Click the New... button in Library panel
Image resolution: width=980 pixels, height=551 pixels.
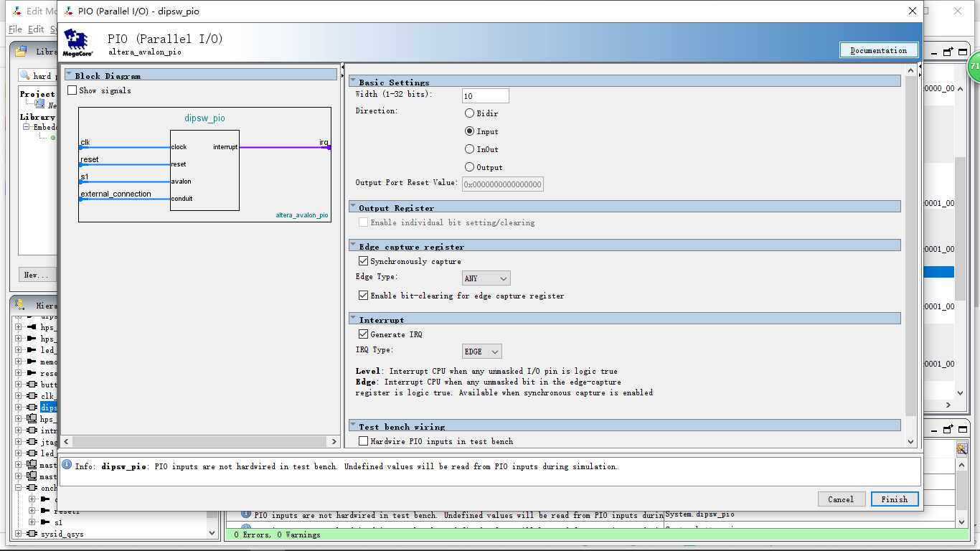coord(37,275)
